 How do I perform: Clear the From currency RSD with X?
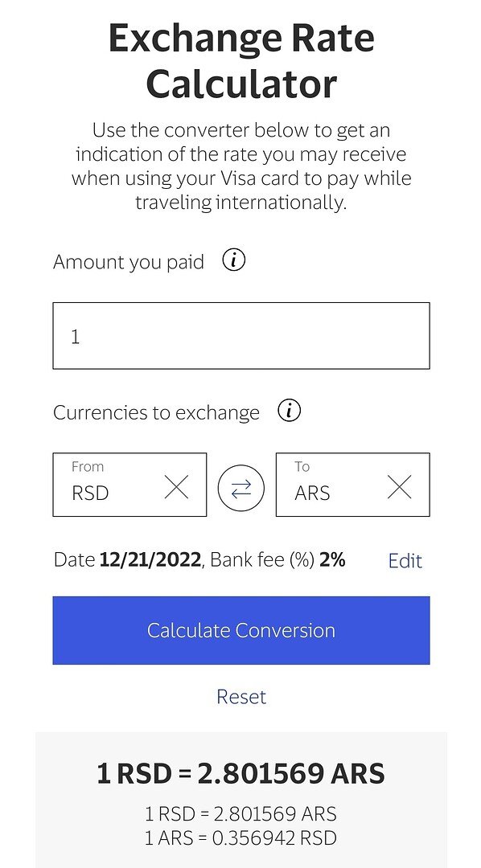point(177,487)
